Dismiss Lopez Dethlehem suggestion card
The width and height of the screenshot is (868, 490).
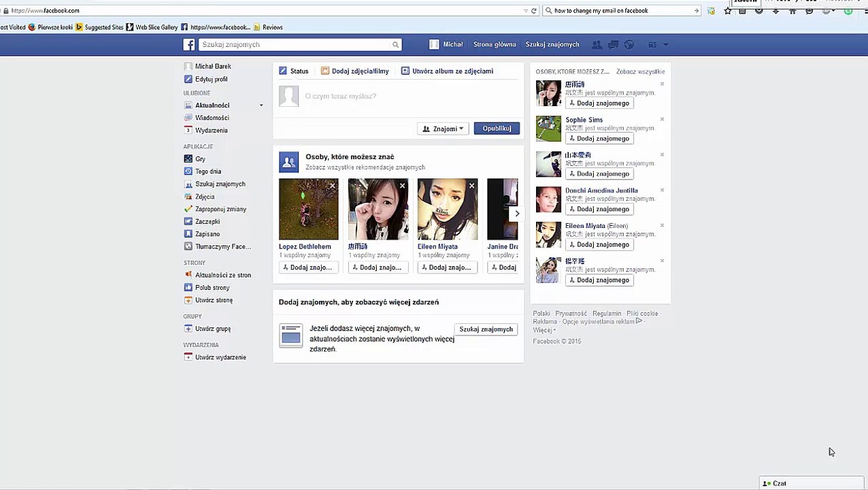pyautogui.click(x=333, y=185)
